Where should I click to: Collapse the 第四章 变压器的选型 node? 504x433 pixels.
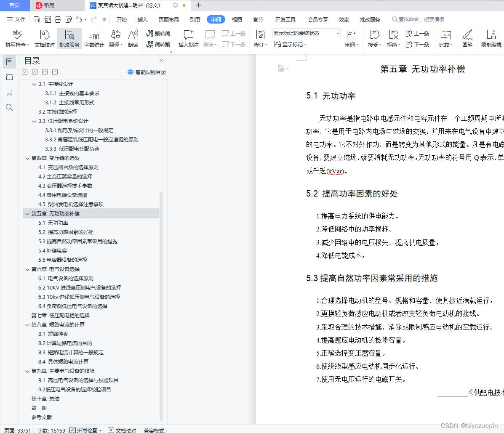pyautogui.click(x=27, y=158)
